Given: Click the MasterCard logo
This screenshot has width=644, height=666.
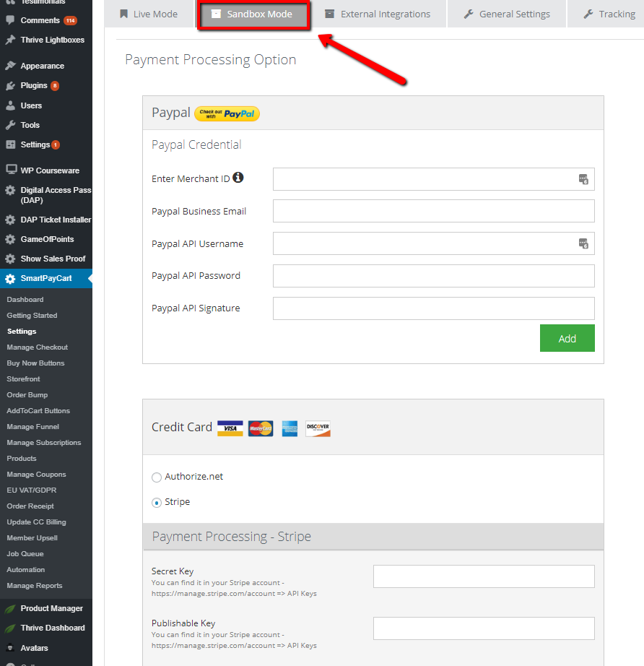Looking at the screenshot, I should pos(261,428).
